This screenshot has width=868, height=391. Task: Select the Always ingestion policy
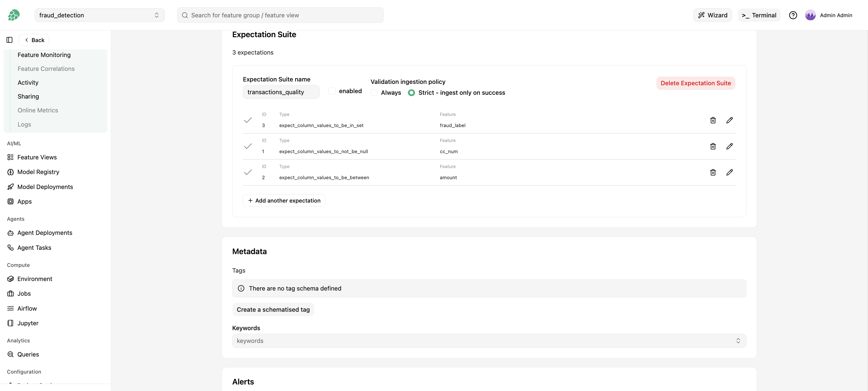point(374,93)
